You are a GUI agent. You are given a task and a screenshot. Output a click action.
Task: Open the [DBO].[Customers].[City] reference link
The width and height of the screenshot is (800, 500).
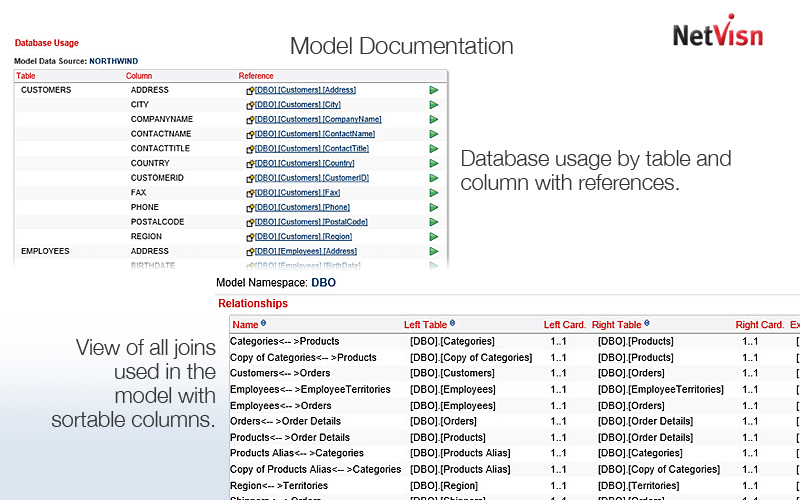297,105
